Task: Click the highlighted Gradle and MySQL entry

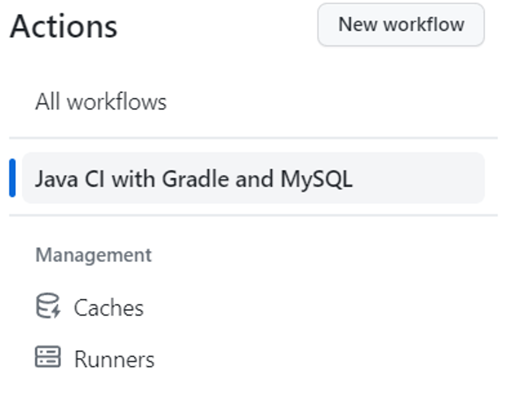Action: point(253,178)
